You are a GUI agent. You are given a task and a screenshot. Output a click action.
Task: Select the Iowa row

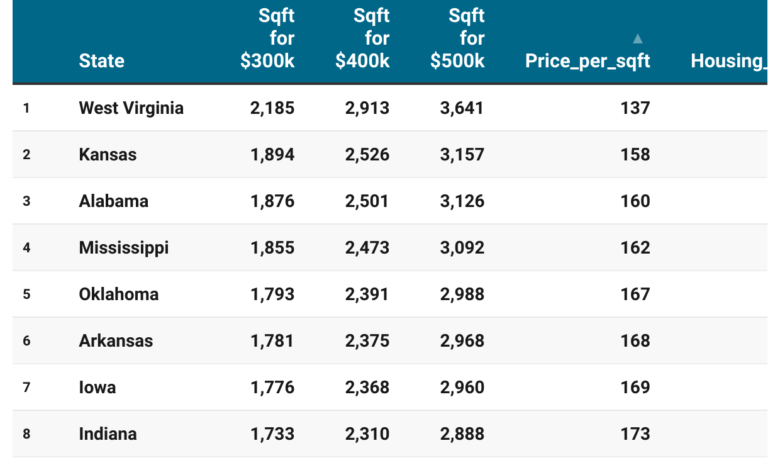coord(97,387)
